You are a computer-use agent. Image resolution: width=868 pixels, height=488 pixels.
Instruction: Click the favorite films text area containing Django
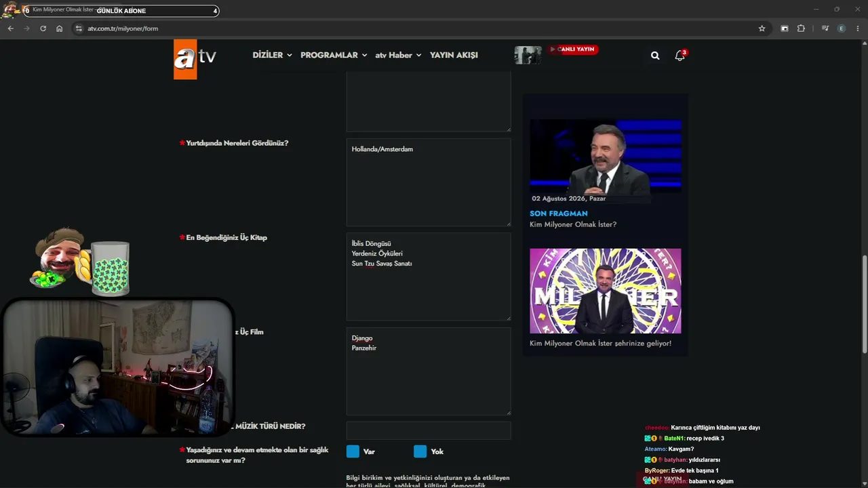click(429, 371)
